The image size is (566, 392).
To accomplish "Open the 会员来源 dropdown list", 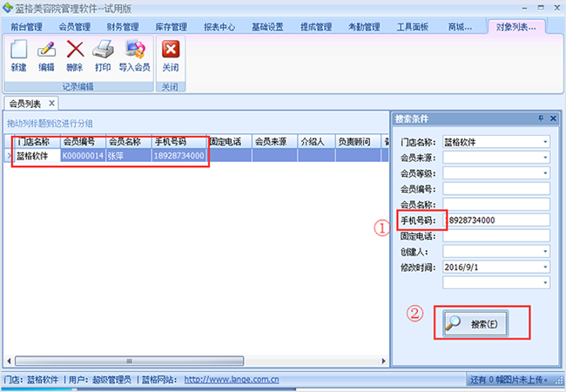I will (545, 157).
